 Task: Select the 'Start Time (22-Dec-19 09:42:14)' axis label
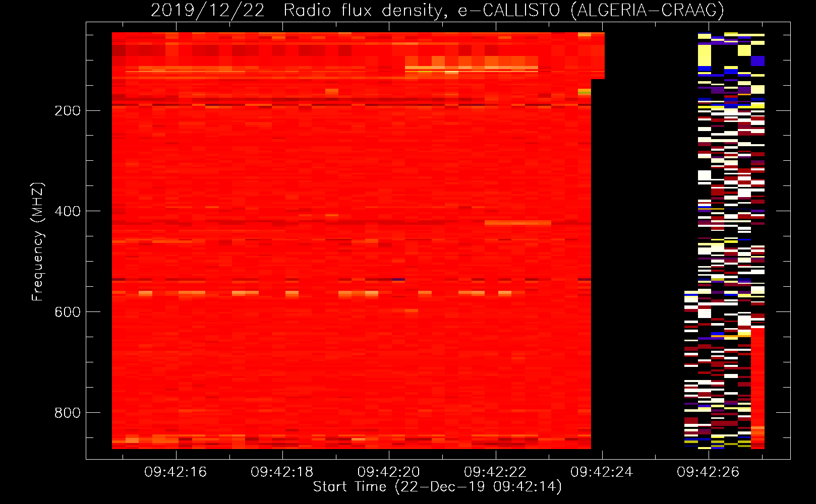pyautogui.click(x=437, y=487)
